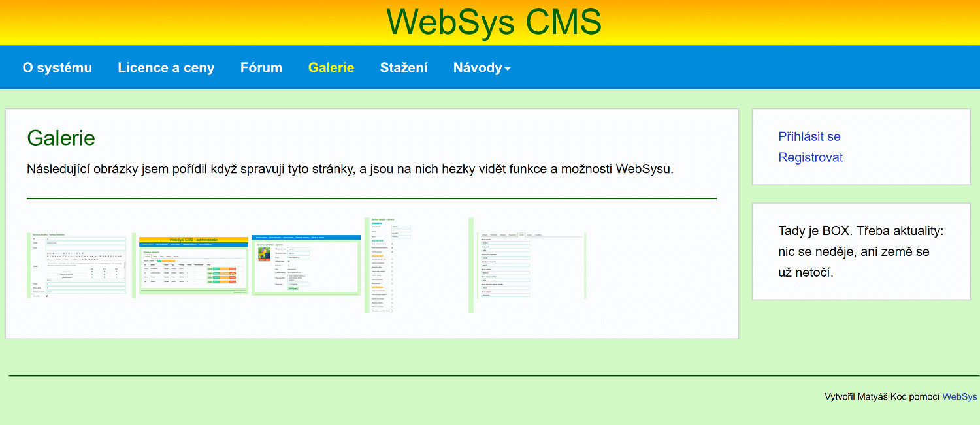Open the Licence a ceny menu item
Viewport: 980px width, 425px height.
tap(166, 68)
